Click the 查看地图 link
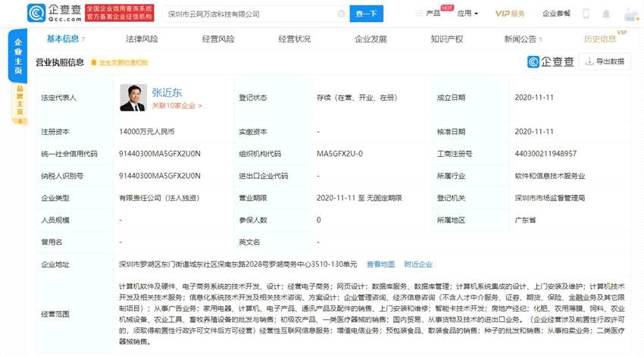Viewport: 644px width, 357px height. point(380,265)
